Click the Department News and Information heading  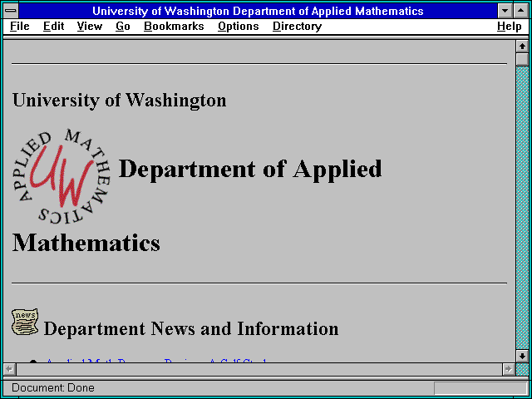[x=191, y=329]
